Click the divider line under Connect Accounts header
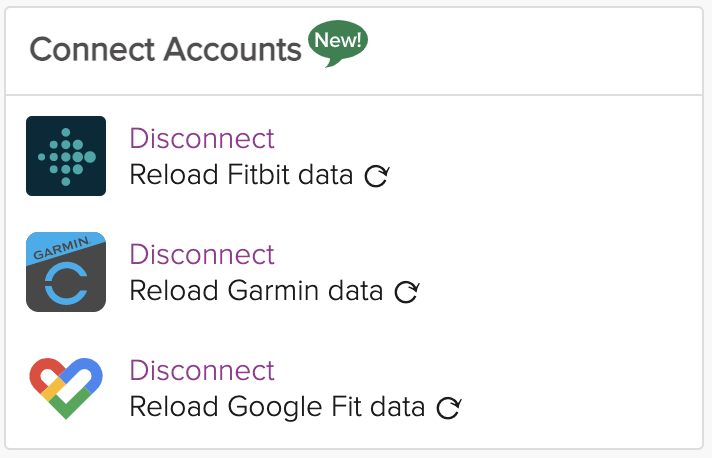712x458 pixels. [354, 95]
